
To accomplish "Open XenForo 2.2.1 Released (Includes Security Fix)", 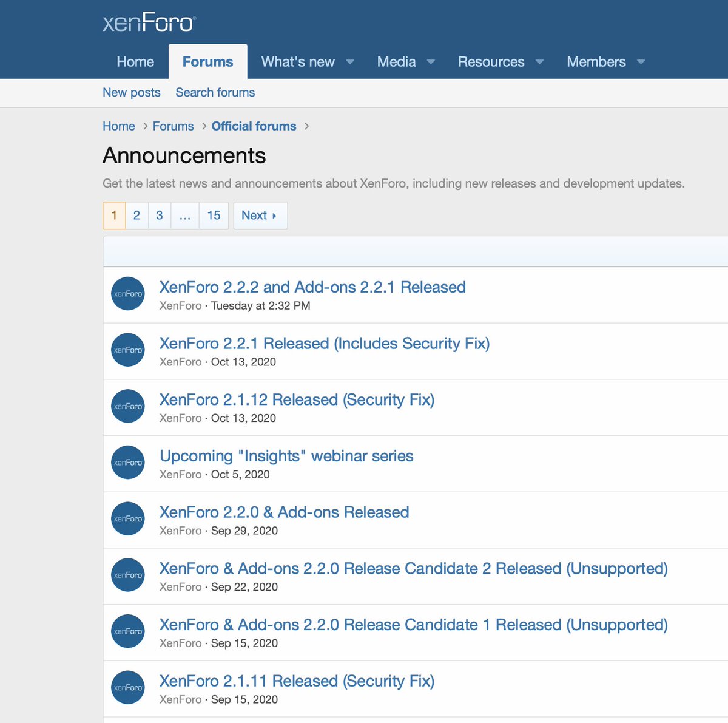I will click(325, 344).
